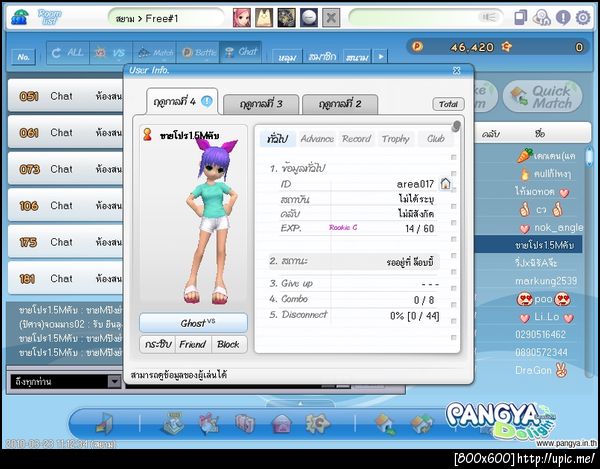This screenshot has width=600, height=469.
Task: Open the exclamation notice icon
Action: click(x=563, y=18)
